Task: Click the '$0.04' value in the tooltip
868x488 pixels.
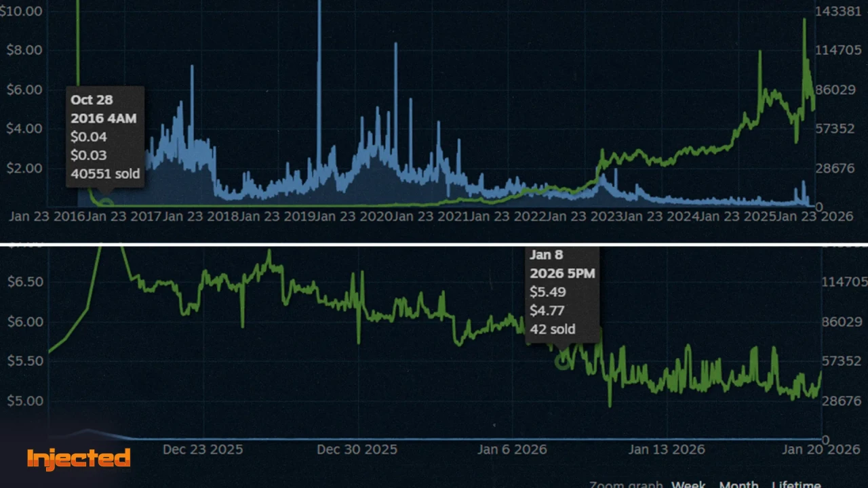Action: click(89, 136)
